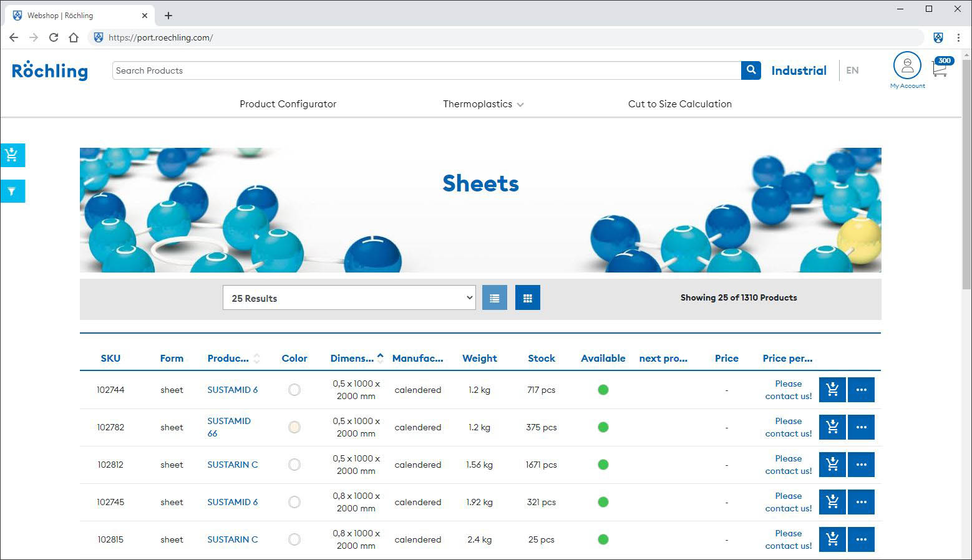Add SKU 102815 to cart

click(832, 539)
